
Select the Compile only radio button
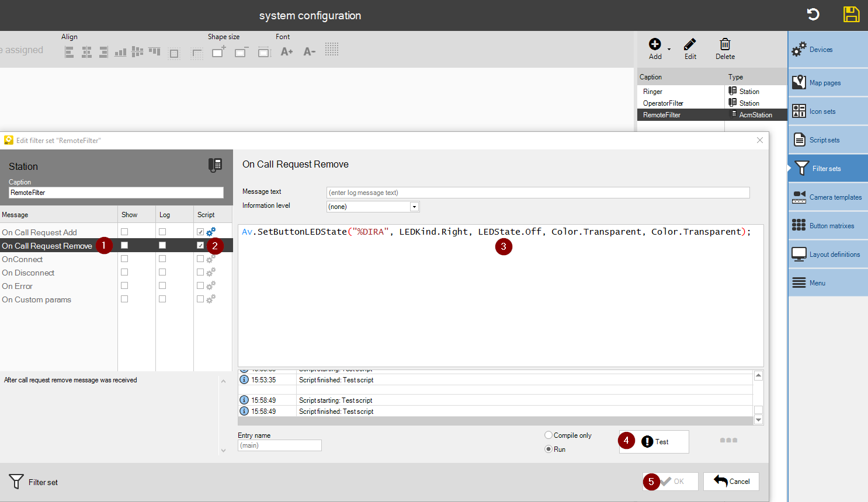click(548, 435)
